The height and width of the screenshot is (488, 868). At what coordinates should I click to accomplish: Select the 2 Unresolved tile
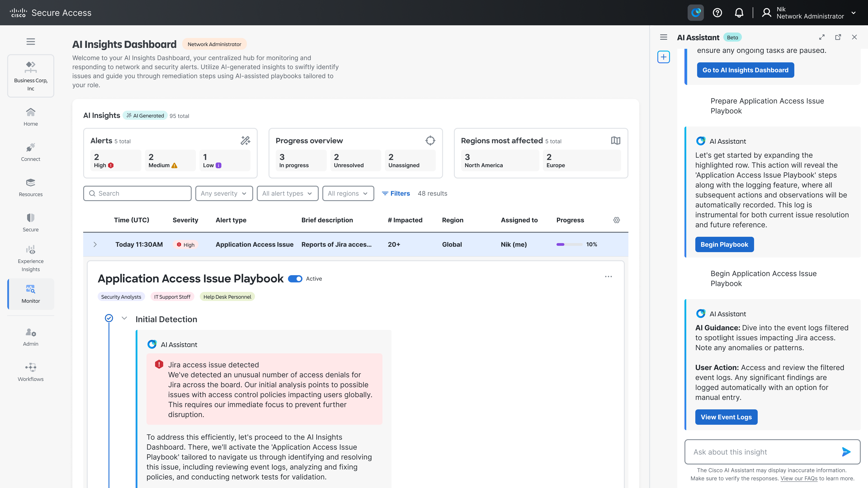tap(356, 161)
